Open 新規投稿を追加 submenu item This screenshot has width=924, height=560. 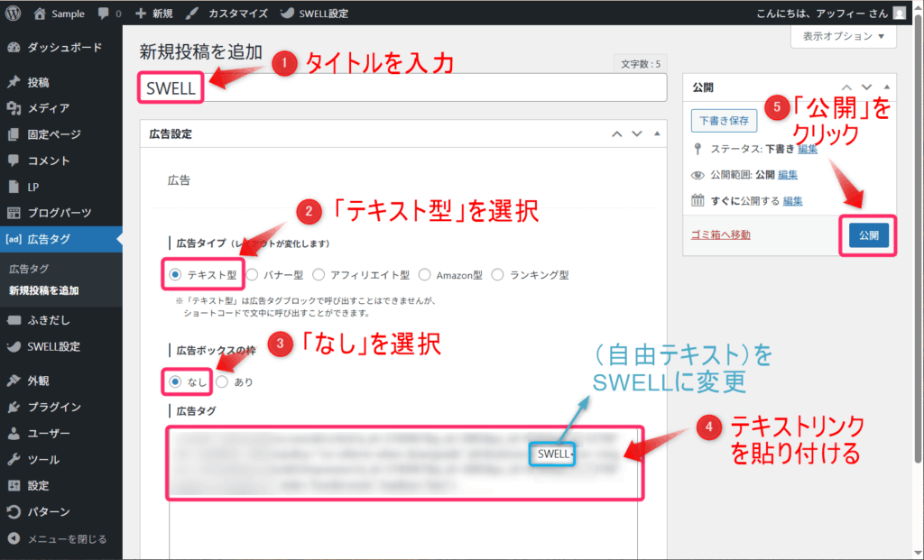pyautogui.click(x=43, y=290)
